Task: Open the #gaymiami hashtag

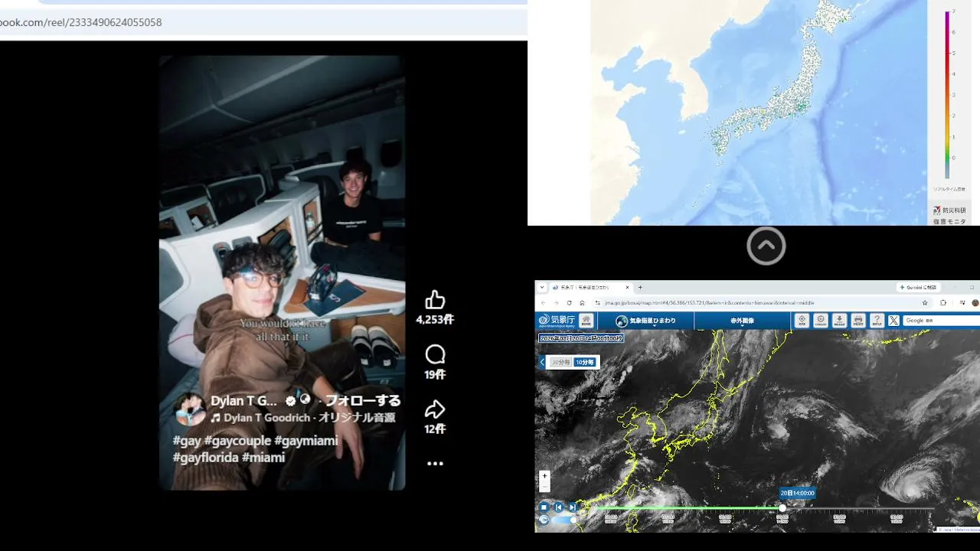Action: tap(305, 441)
